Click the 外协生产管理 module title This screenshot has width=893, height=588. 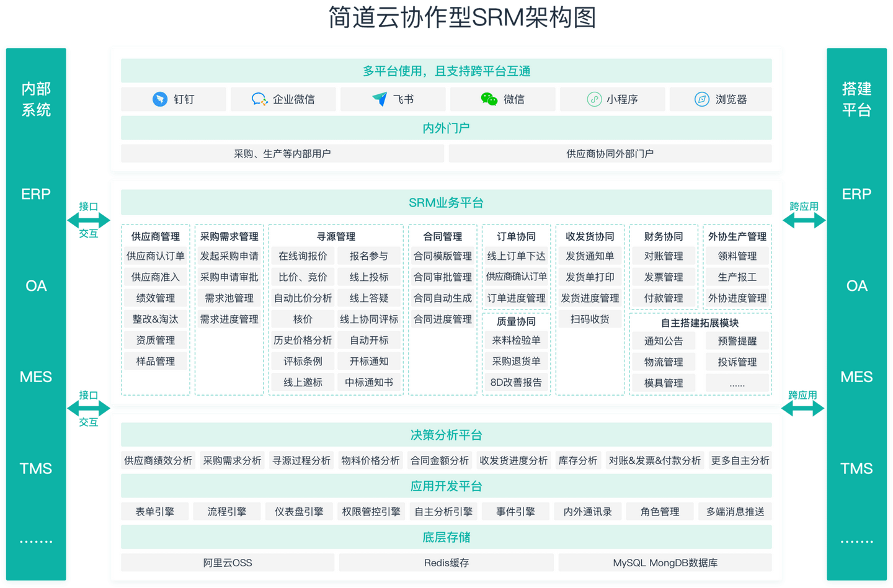click(737, 236)
